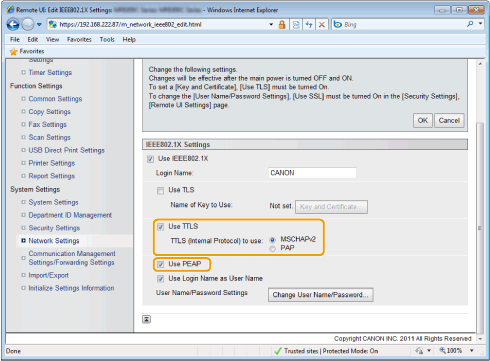The image size is (490, 361).
Task: Toggle the Use IEEE802.1X checkbox
Action: (x=150, y=159)
